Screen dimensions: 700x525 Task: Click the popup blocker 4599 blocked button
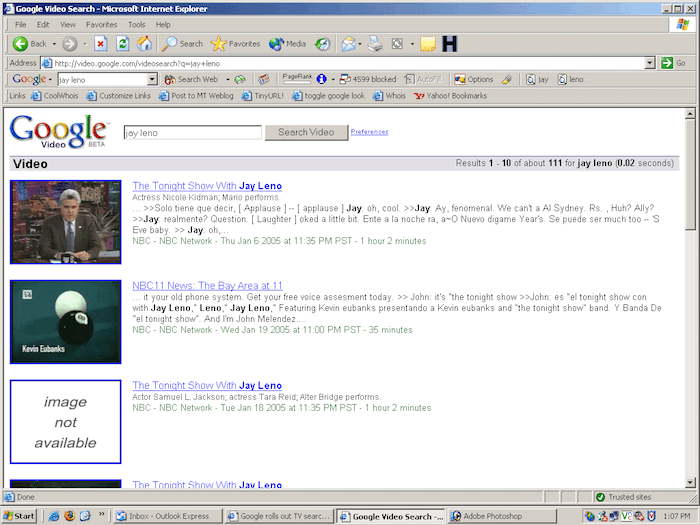368,79
